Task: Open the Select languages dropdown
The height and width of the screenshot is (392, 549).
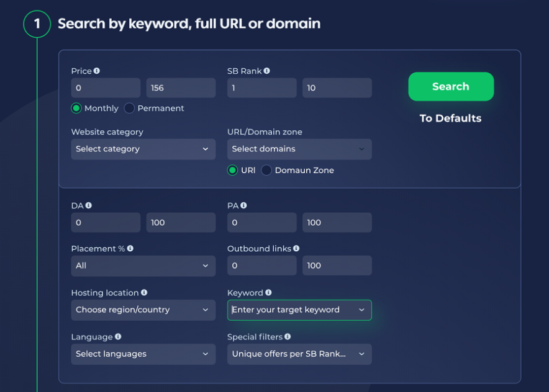Action: [143, 354]
